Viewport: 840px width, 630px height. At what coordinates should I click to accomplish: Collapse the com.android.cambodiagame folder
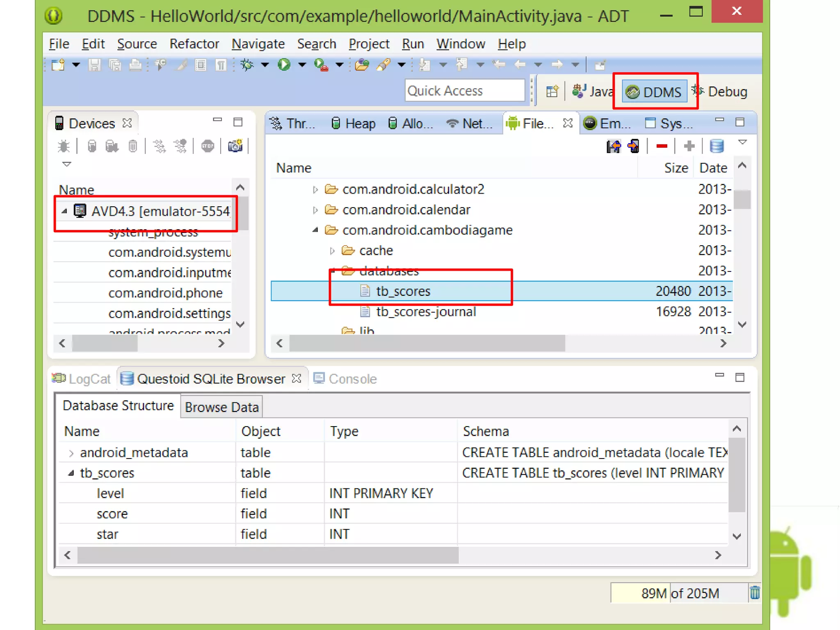[x=315, y=231]
